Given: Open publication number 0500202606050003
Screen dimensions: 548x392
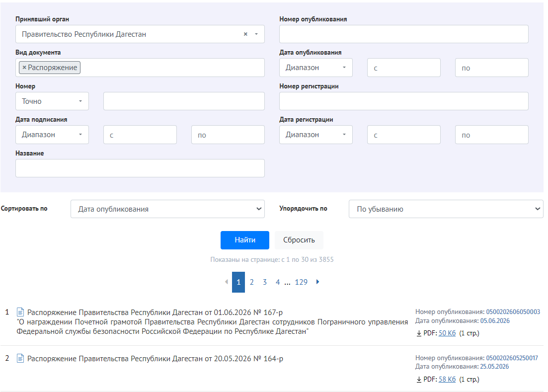Looking at the screenshot, I should pos(513,312).
